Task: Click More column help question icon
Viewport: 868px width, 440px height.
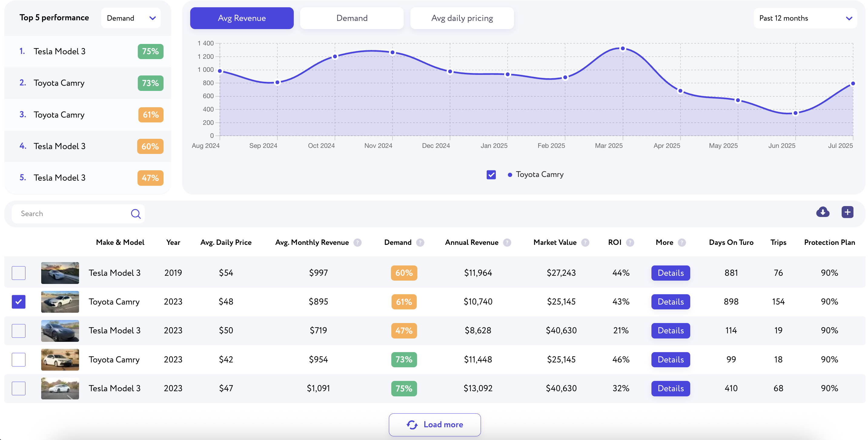Action: (x=682, y=242)
